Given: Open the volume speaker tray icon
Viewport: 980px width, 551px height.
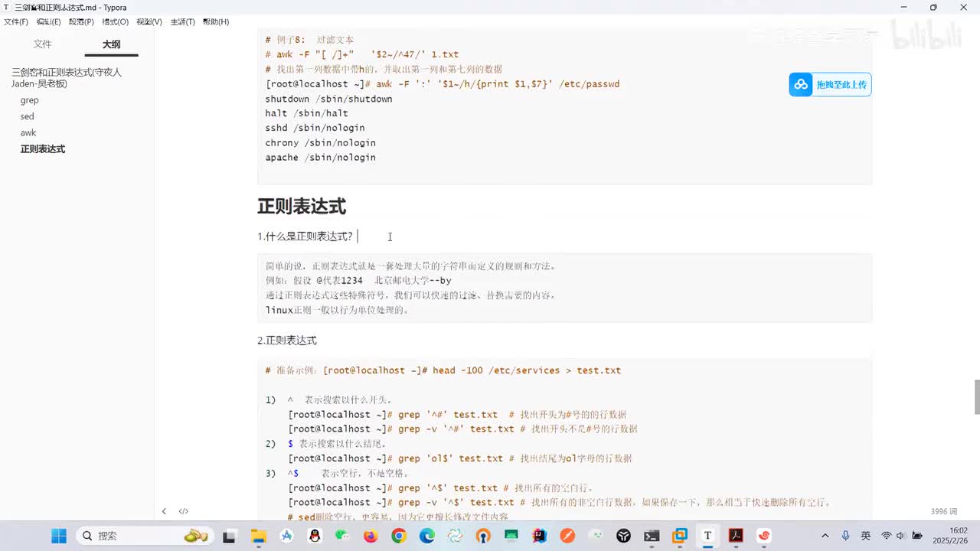Looking at the screenshot, I should click(x=901, y=536).
